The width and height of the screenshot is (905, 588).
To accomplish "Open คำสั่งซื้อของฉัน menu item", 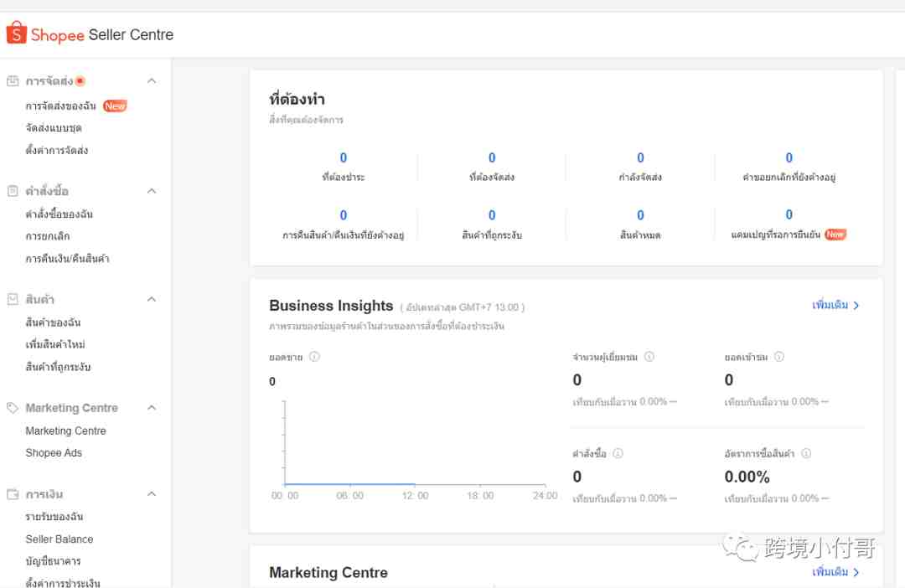I will click(59, 214).
